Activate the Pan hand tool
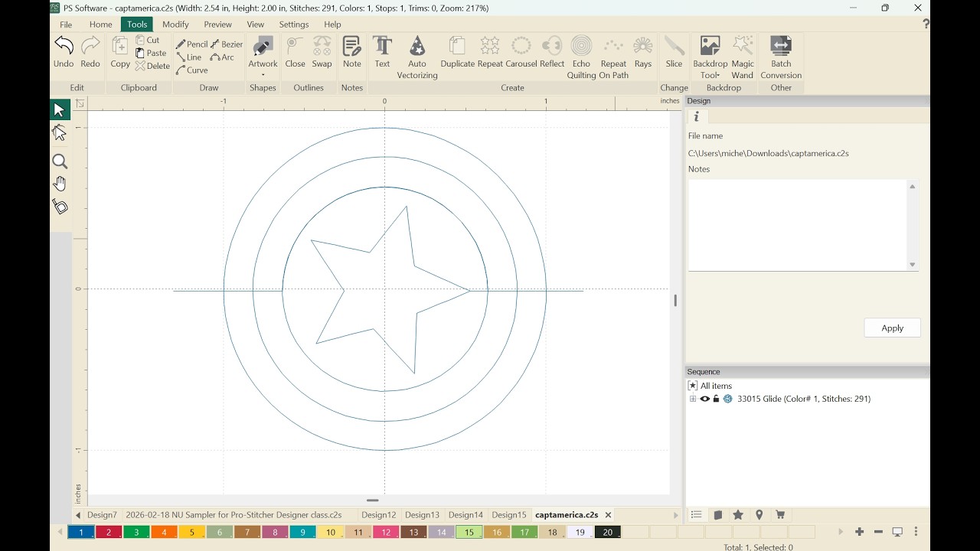Image resolution: width=980 pixels, height=551 pixels. coord(60,184)
